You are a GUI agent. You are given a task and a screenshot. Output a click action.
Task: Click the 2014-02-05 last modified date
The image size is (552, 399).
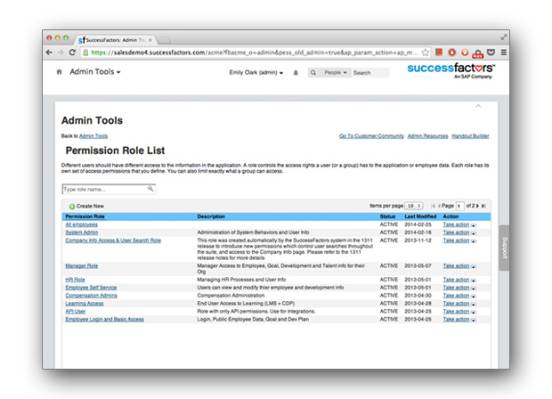[x=418, y=225]
